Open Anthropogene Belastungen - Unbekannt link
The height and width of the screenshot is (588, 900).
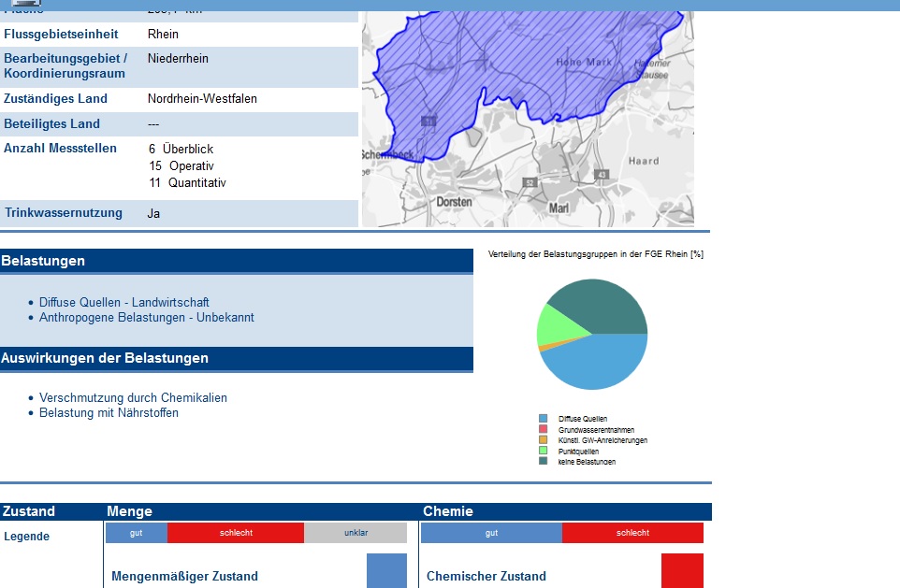146,318
